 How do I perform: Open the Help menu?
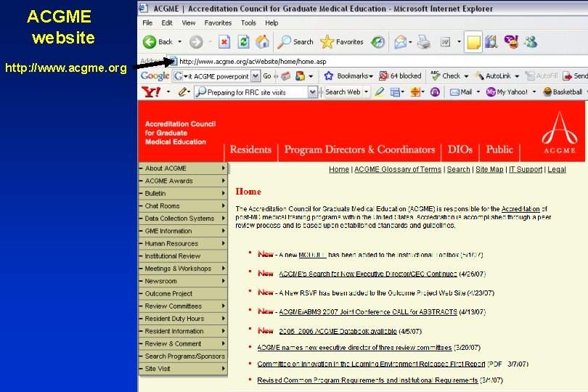271,23
